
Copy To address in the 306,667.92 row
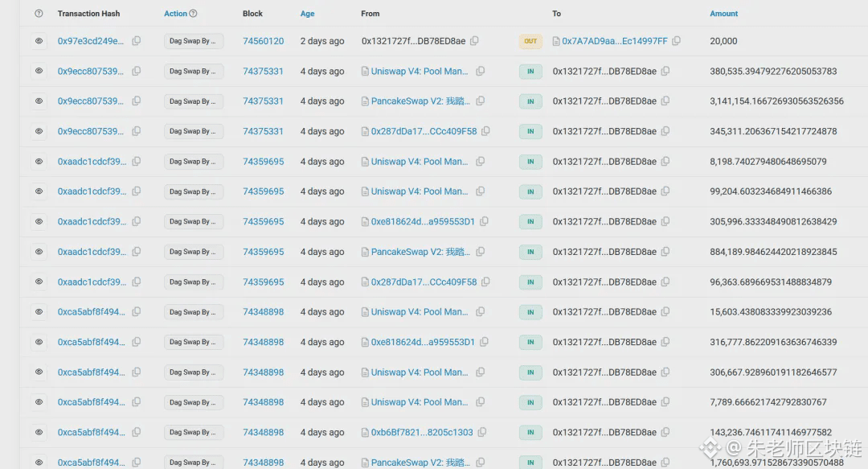pos(665,372)
